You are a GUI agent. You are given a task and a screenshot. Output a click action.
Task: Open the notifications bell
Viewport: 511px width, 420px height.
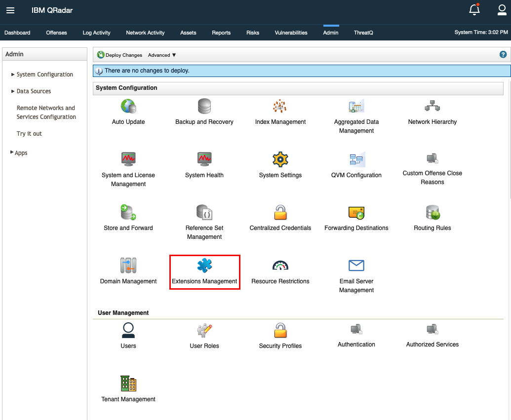tap(474, 9)
